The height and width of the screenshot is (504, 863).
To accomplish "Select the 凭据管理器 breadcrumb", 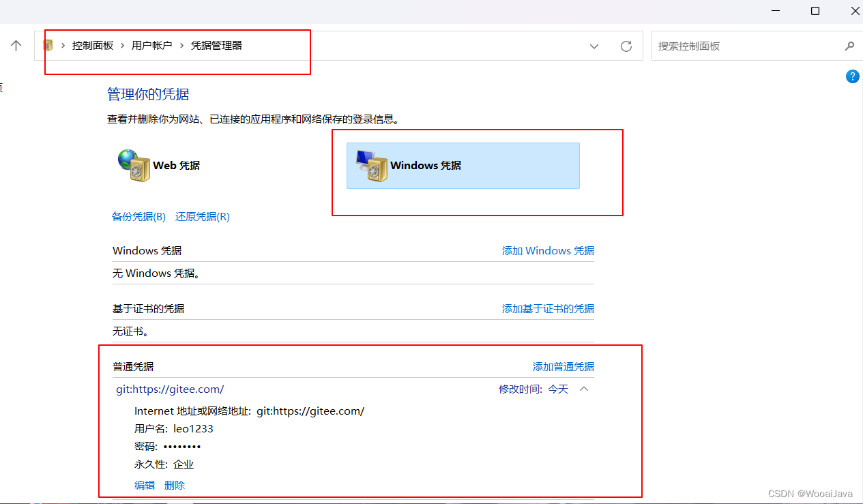I will click(x=216, y=46).
